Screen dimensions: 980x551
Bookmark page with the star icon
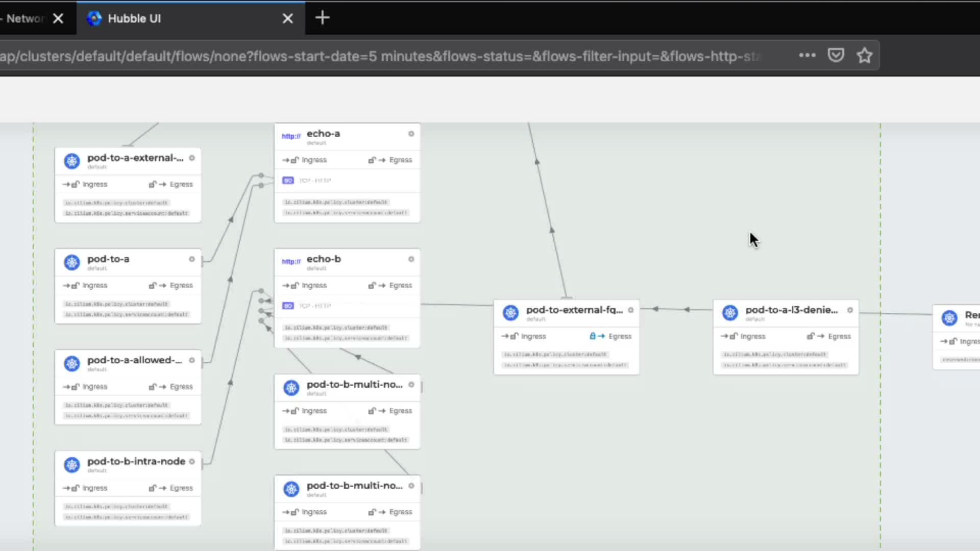864,55
